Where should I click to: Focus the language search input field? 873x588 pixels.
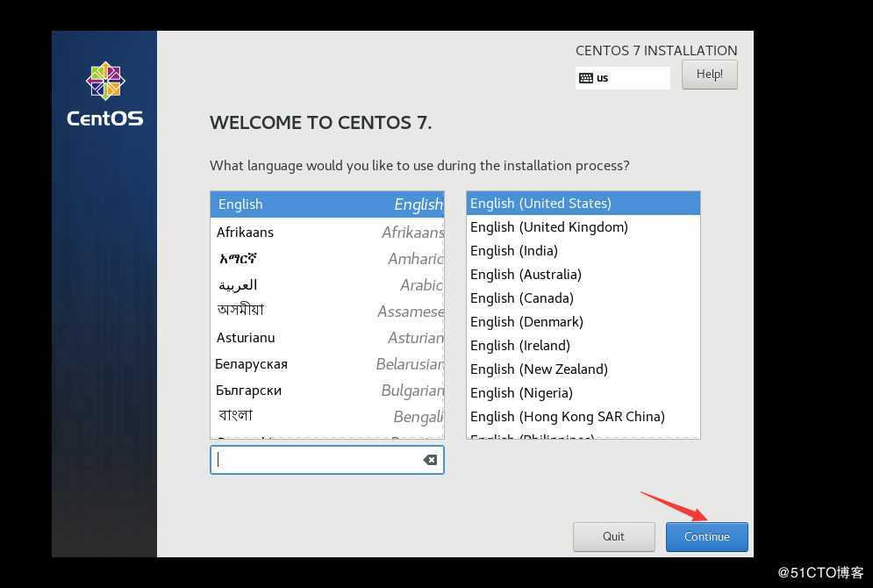tap(326, 460)
